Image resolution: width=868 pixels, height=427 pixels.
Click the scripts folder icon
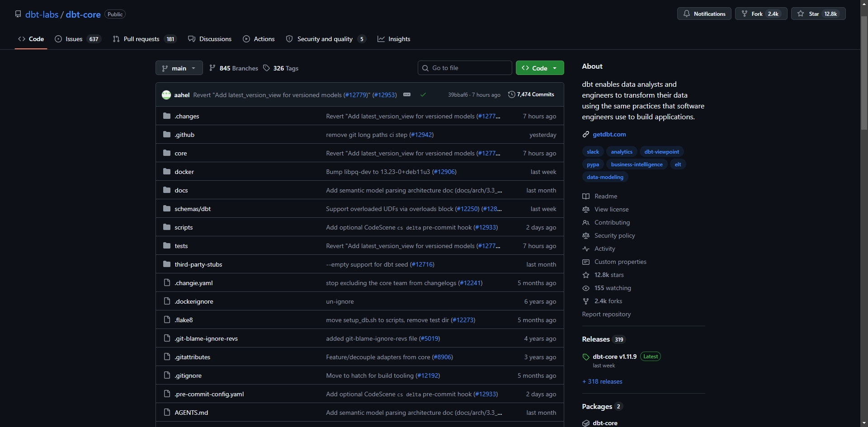[x=167, y=227]
